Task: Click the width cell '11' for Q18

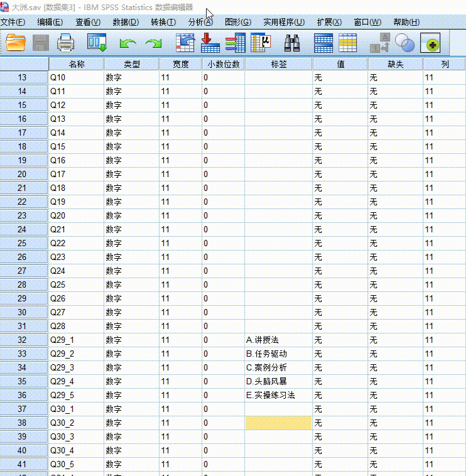Action: tap(181, 188)
